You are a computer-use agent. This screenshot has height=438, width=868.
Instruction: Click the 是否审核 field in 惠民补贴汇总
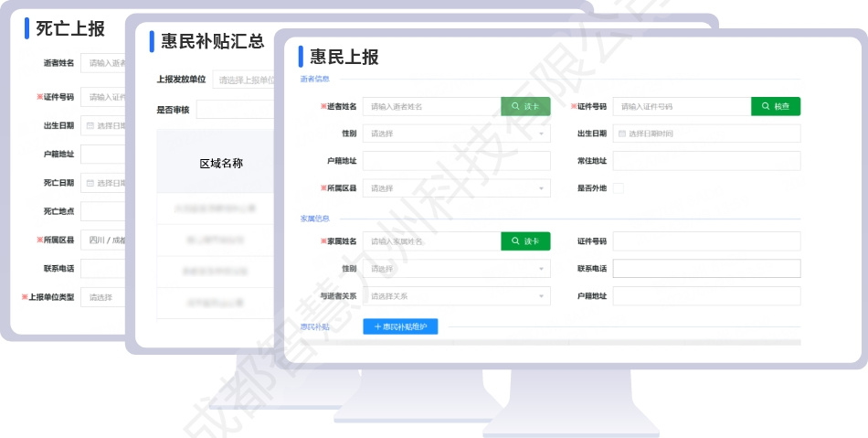234,110
